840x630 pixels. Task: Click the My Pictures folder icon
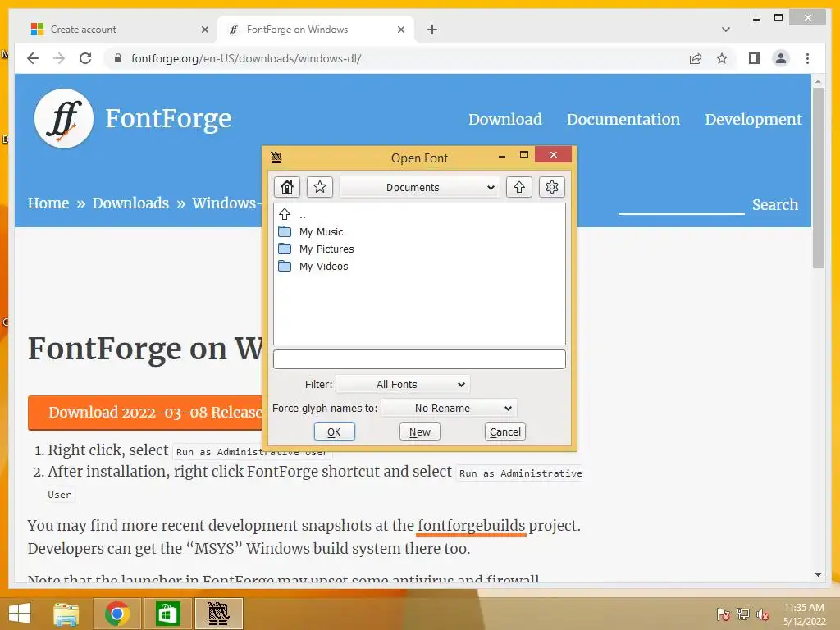[285, 249]
